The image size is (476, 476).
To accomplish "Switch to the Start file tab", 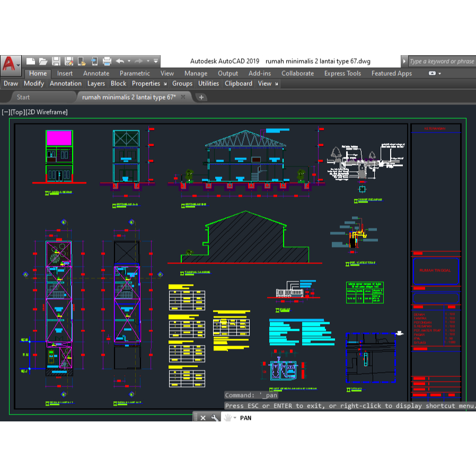I will coord(23,97).
